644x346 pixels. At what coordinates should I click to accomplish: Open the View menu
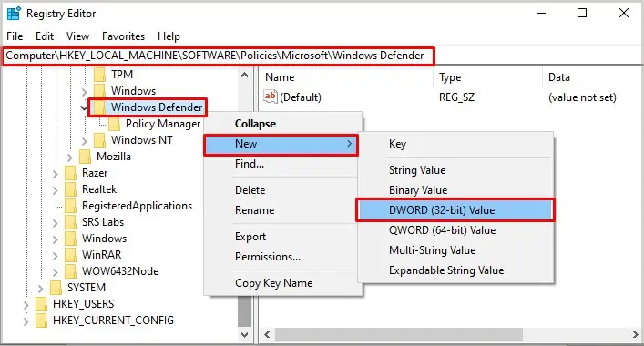tap(77, 36)
